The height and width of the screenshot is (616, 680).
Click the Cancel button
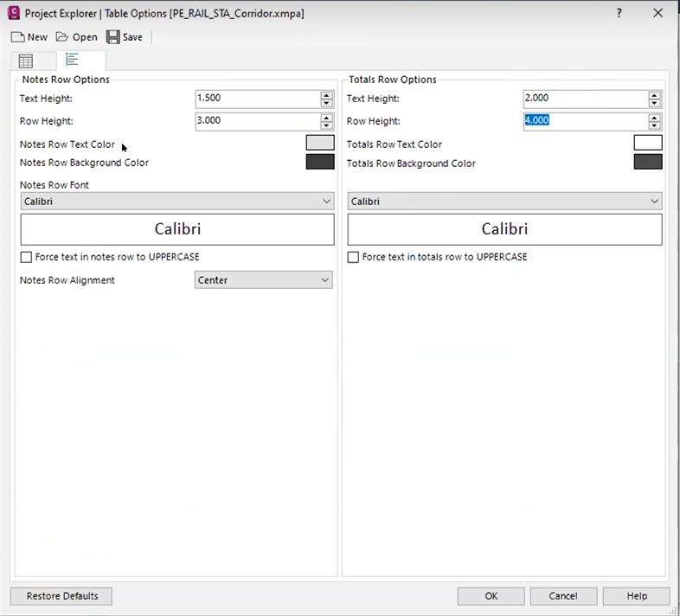[x=563, y=596]
